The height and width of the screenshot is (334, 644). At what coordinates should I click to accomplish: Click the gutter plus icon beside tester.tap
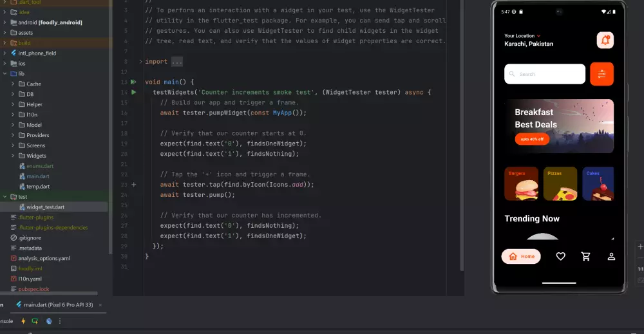(x=133, y=185)
